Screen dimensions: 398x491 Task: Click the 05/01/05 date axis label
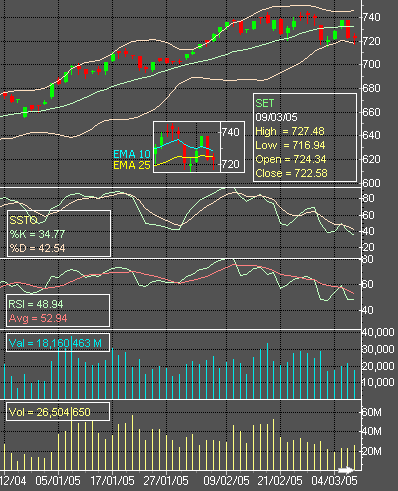(x=58, y=481)
